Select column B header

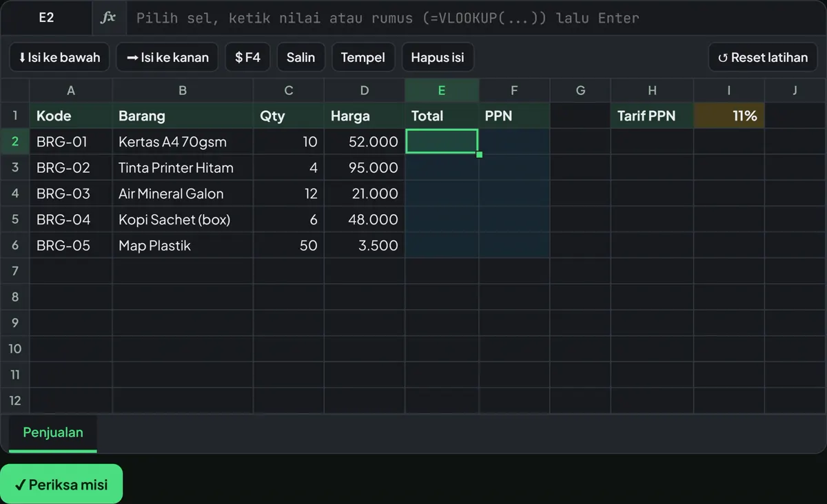(x=183, y=90)
